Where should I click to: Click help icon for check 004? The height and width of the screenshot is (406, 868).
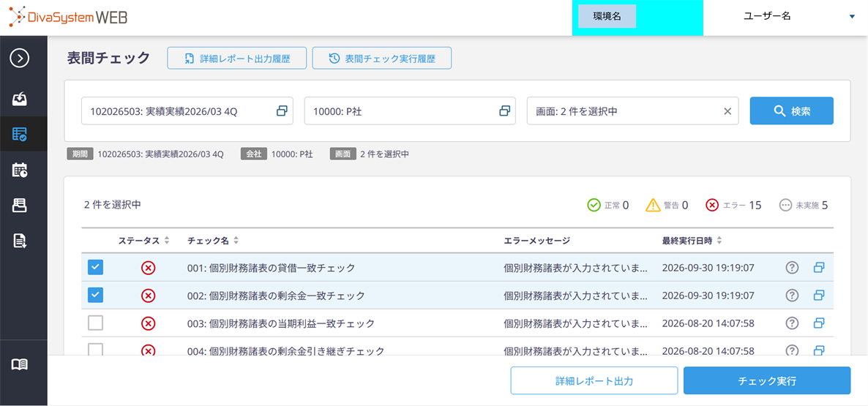pos(792,350)
